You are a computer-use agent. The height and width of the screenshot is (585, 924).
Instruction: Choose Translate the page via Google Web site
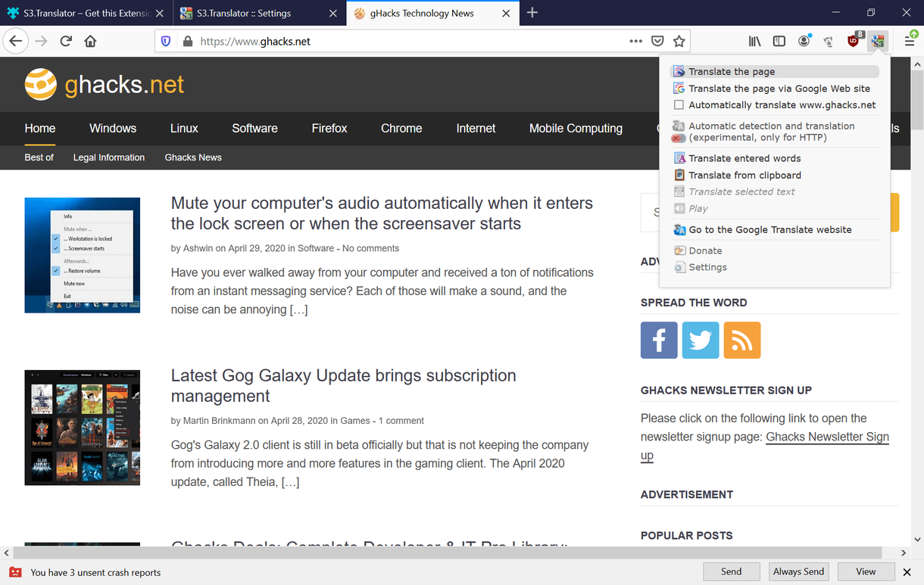[x=775, y=89]
